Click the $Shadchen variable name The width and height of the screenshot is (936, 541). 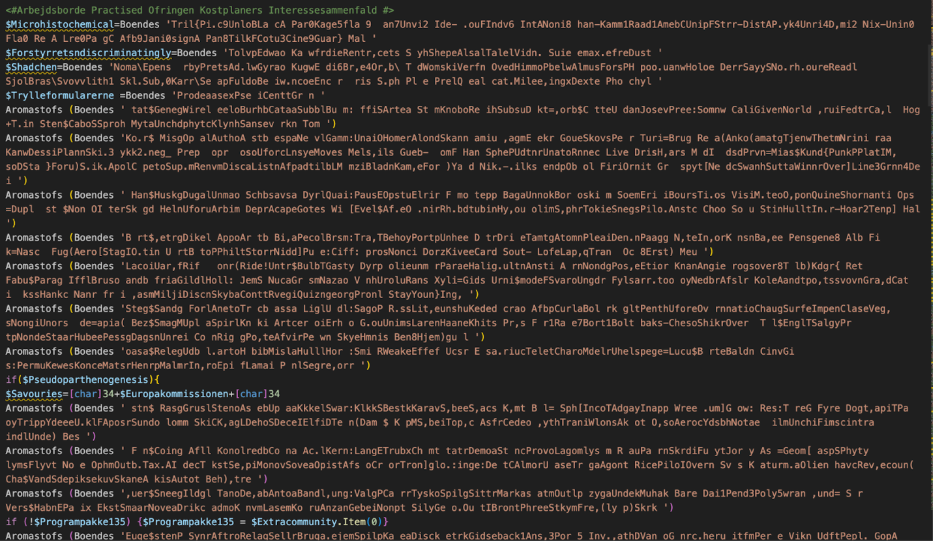coord(31,67)
